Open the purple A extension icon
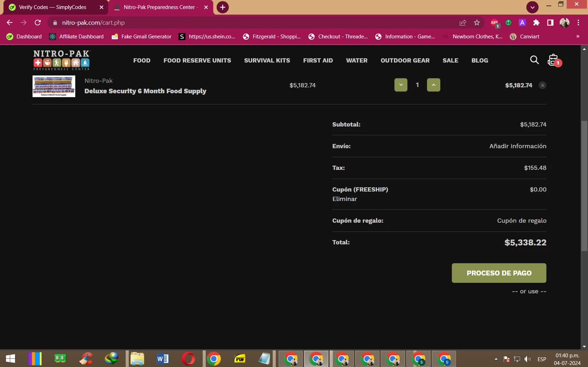This screenshot has width=588, height=367. (x=522, y=23)
